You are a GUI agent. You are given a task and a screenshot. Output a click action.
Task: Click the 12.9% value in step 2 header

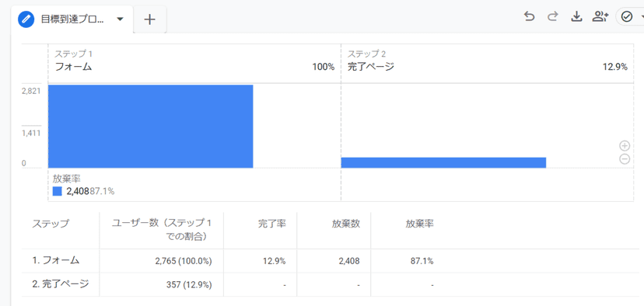point(615,68)
